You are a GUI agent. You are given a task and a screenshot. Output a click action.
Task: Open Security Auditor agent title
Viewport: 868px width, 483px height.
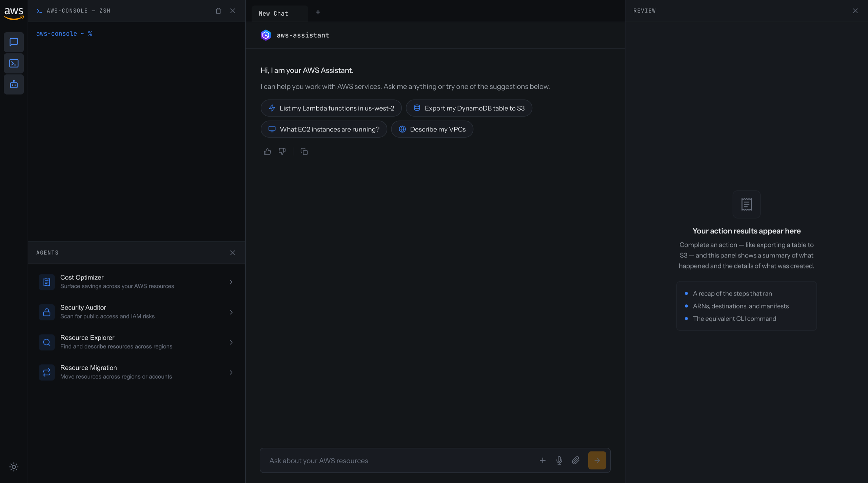(x=83, y=307)
